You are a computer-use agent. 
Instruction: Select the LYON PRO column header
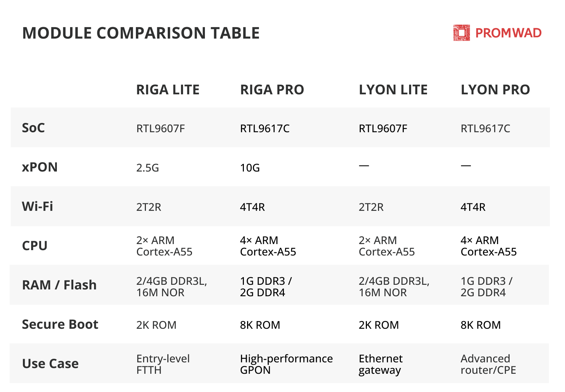pyautogui.click(x=495, y=90)
